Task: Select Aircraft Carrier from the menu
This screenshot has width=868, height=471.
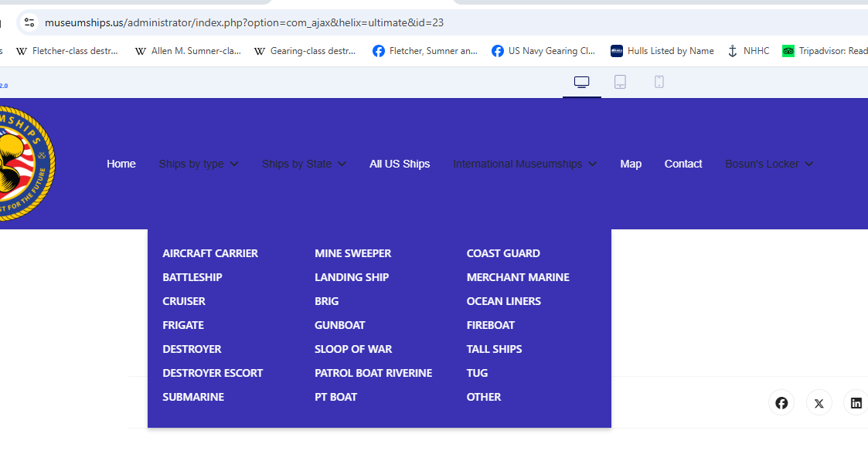Action: (x=210, y=253)
